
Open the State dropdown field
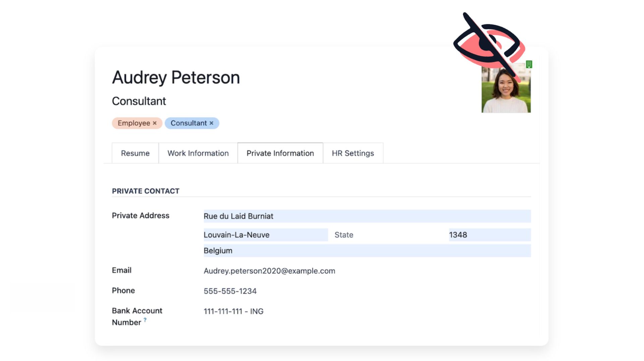388,235
